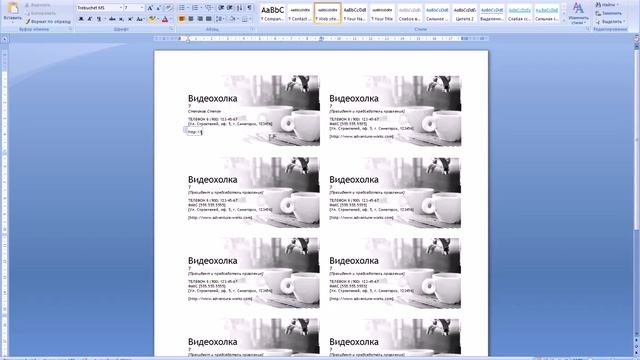Viewport: 640px width, 360px height.
Task: Click the tab stop selector beside the ruler
Action: 4,39
